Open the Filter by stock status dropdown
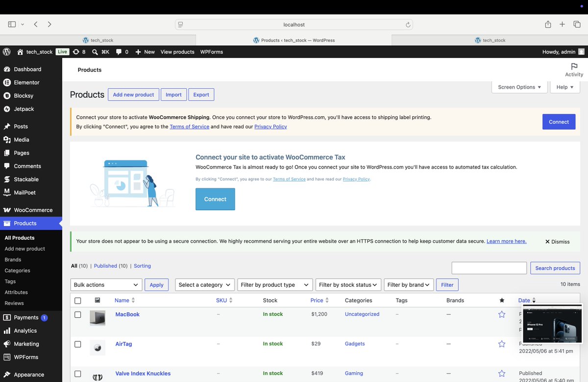 tap(348, 285)
